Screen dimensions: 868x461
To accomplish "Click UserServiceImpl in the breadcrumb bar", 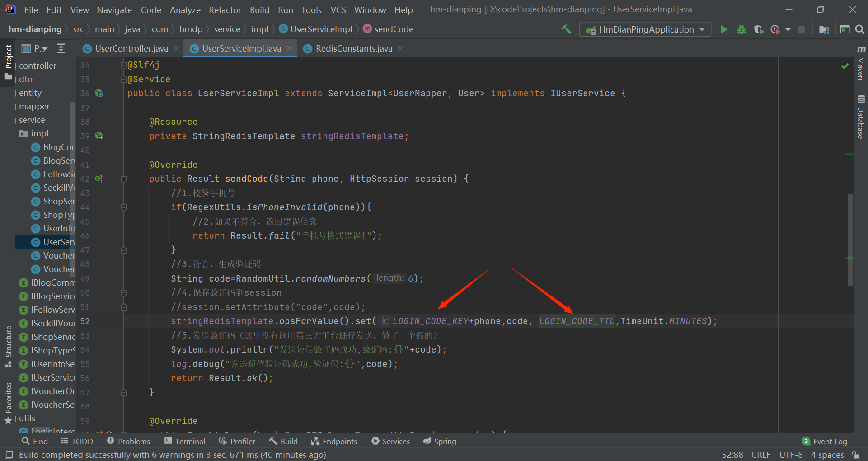I will 316,29.
